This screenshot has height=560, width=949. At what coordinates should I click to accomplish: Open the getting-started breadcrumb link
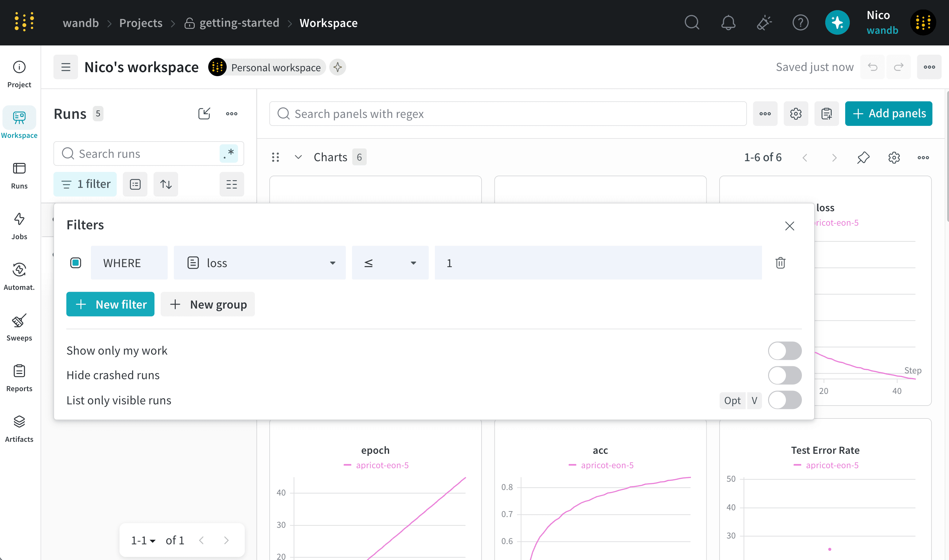[232, 23]
